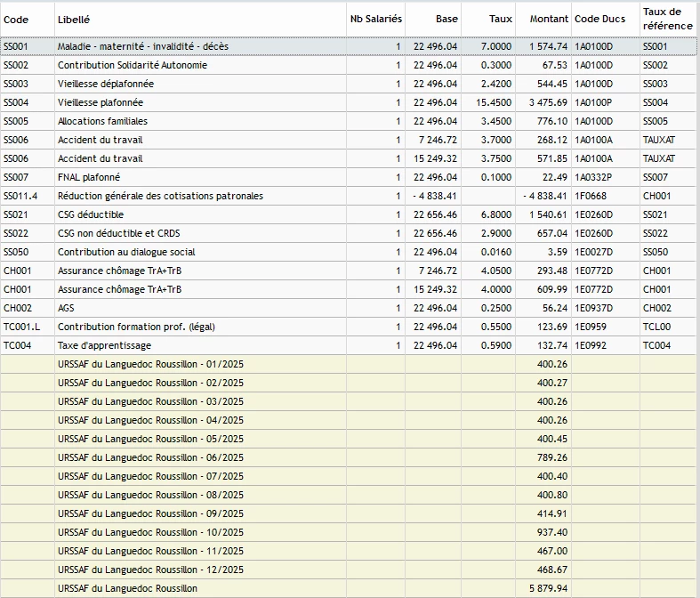
Task: Click the Base column header
Action: click(x=433, y=20)
